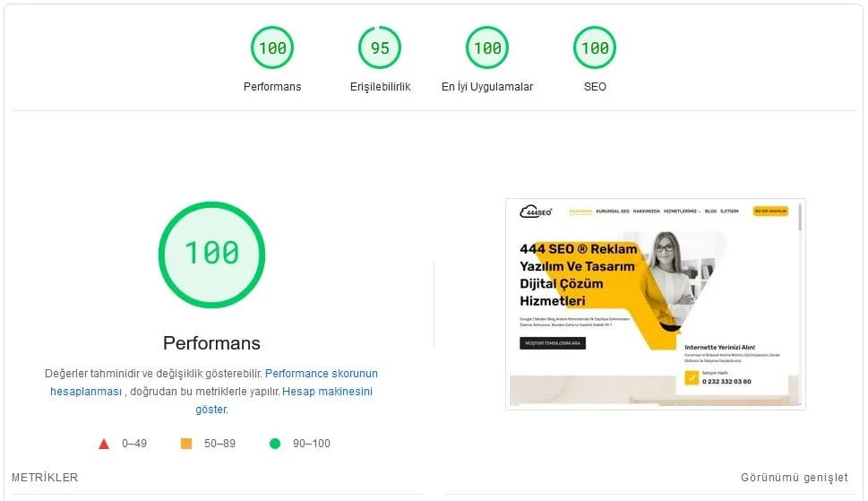Click the 90–100 range text

tap(311, 444)
